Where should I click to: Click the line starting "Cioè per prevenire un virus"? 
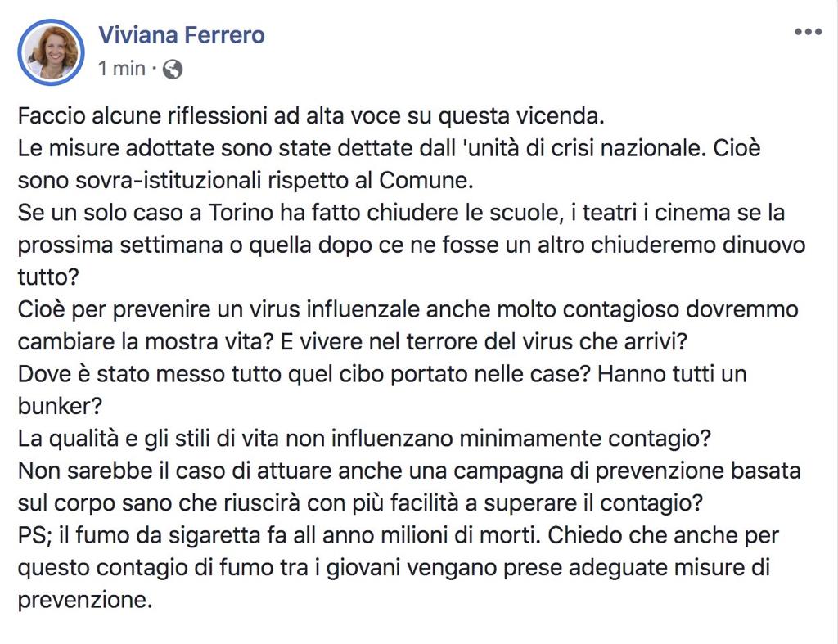408,309
